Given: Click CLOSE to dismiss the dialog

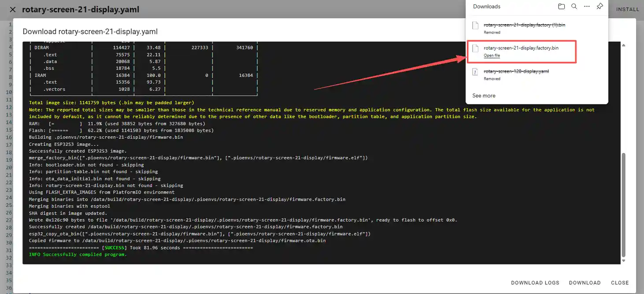Looking at the screenshot, I should pyautogui.click(x=619, y=283).
